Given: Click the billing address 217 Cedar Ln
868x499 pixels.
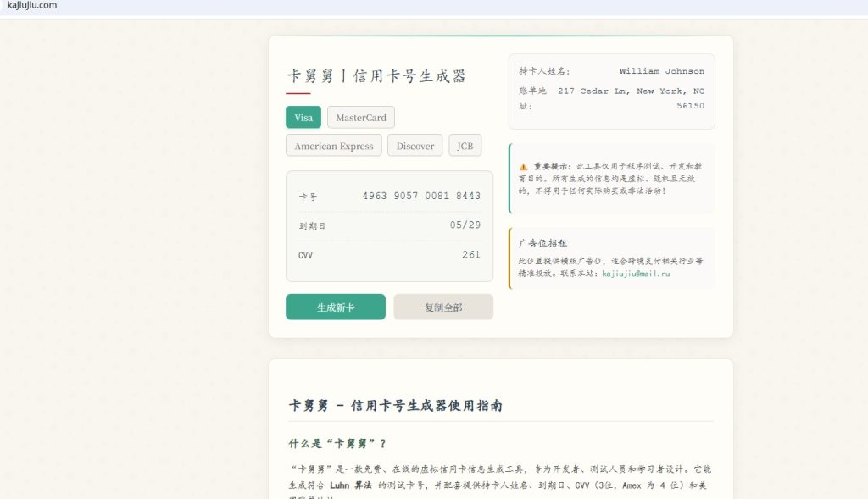Looking at the screenshot, I should pos(631,91).
